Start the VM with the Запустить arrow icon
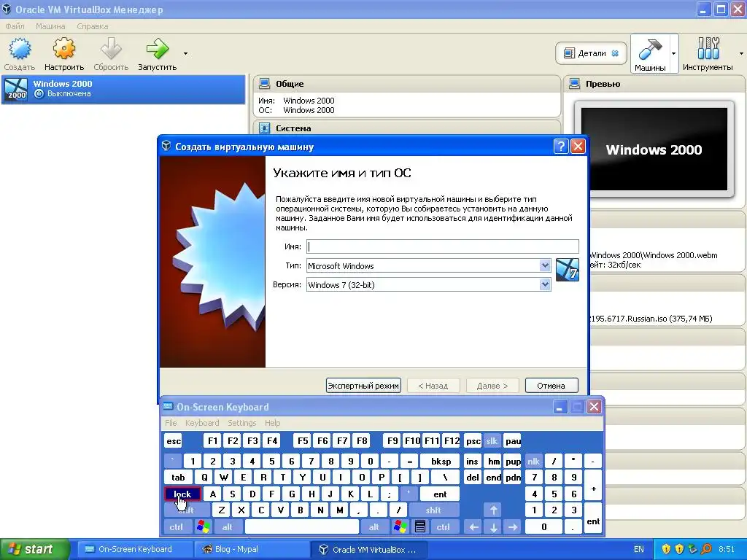747x560 pixels. [x=158, y=49]
